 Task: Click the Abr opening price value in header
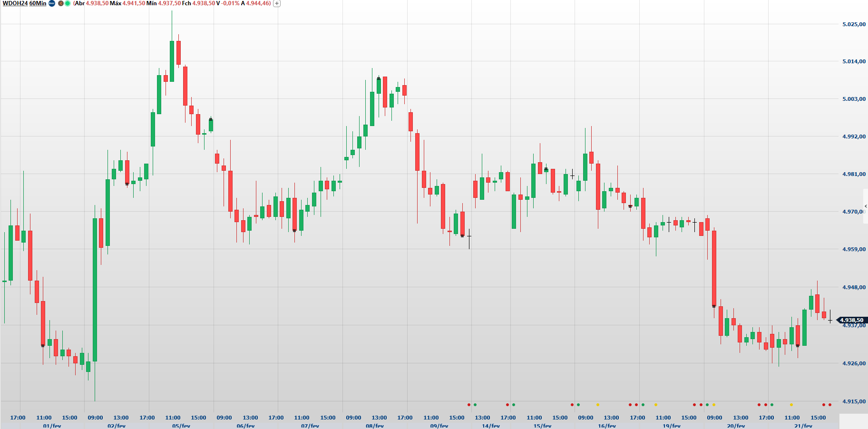pyautogui.click(x=97, y=3)
